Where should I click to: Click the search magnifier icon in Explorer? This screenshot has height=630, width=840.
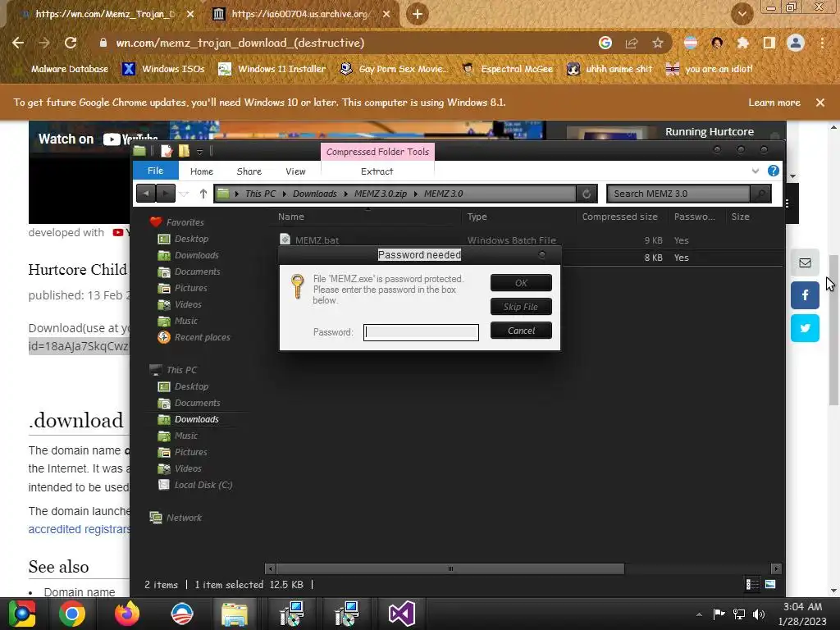pos(760,194)
